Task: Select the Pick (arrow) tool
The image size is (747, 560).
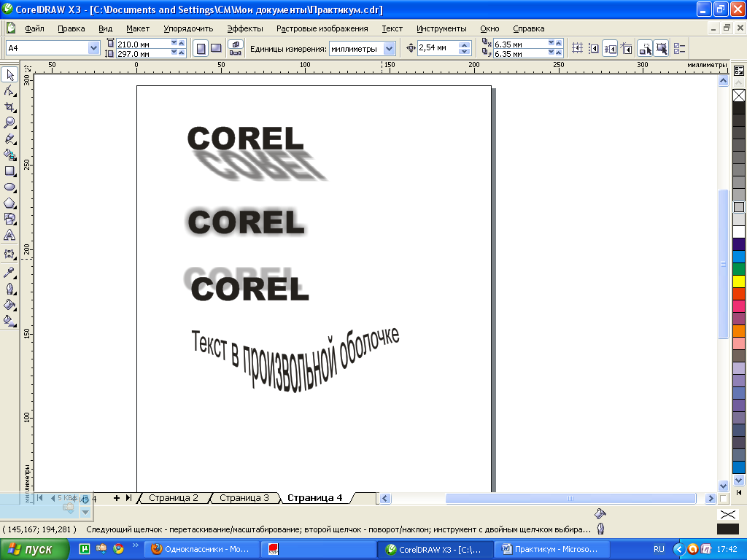Action: (9, 74)
